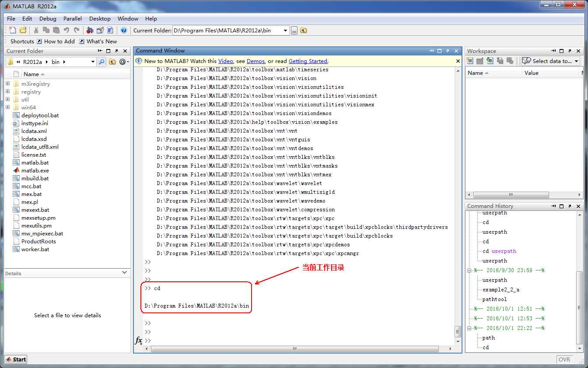This screenshot has height=368, width=588.
Task: Click search magnifier in Current Folder panel
Action: (x=101, y=62)
